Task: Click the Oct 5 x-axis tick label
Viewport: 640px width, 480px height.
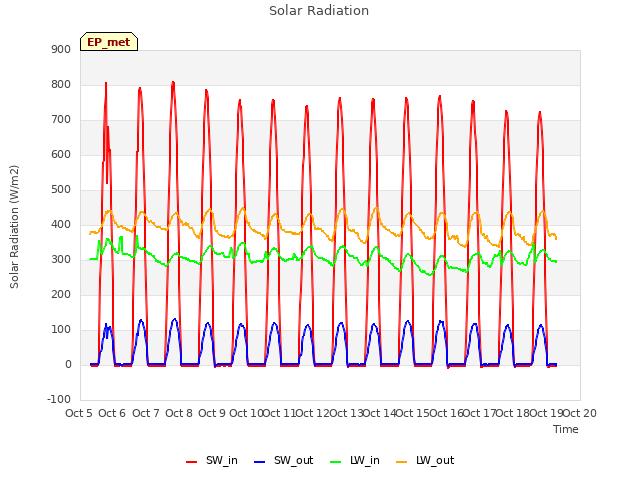Action: coord(79,413)
